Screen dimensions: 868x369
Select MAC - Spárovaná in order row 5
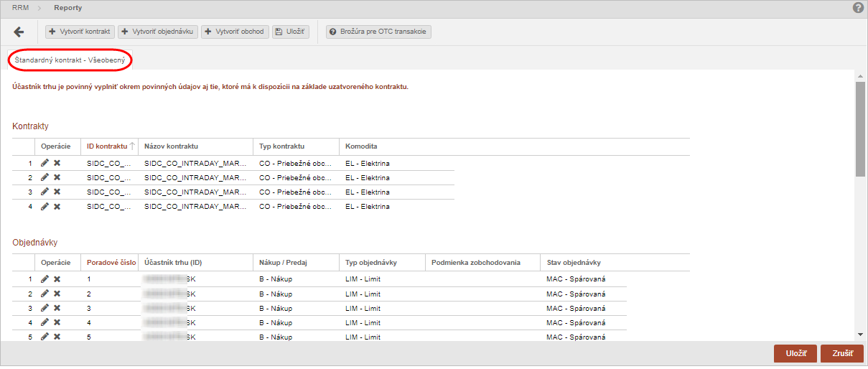point(576,337)
